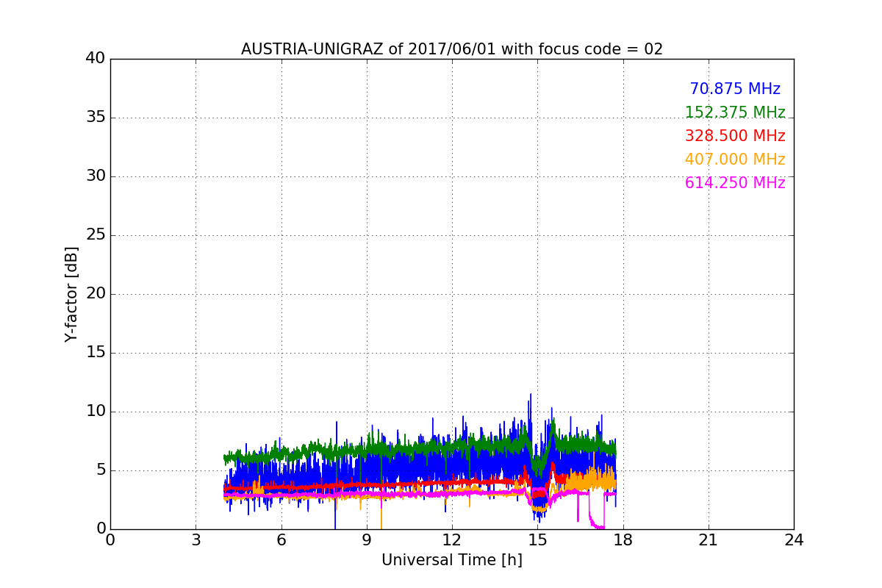
Task: Click the 10 tick on the Y-factor axis
Action: [x=95, y=412]
